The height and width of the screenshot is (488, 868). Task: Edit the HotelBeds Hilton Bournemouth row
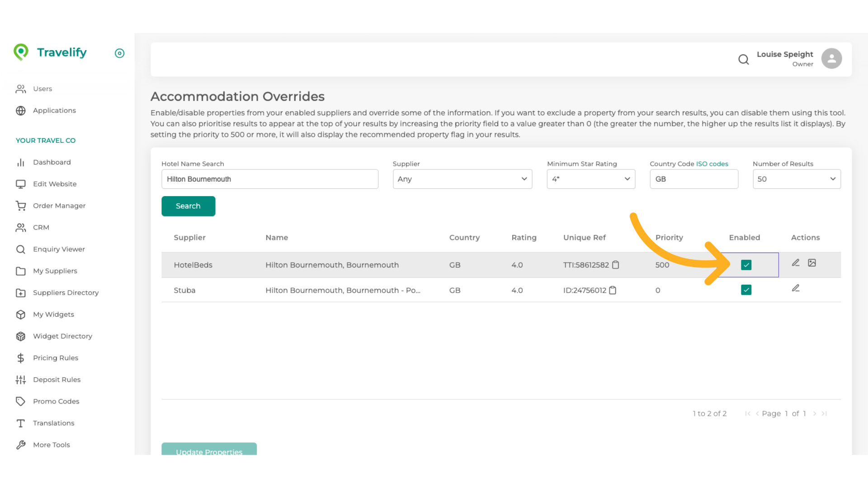[796, 263]
